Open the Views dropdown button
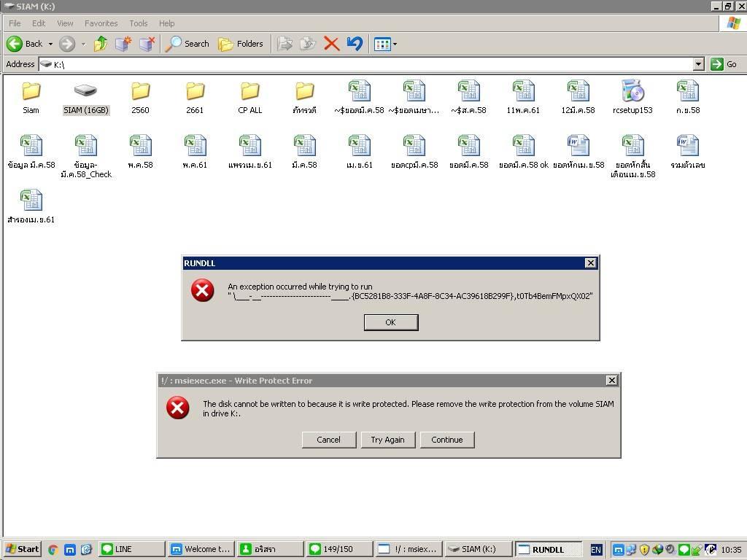 click(385, 44)
